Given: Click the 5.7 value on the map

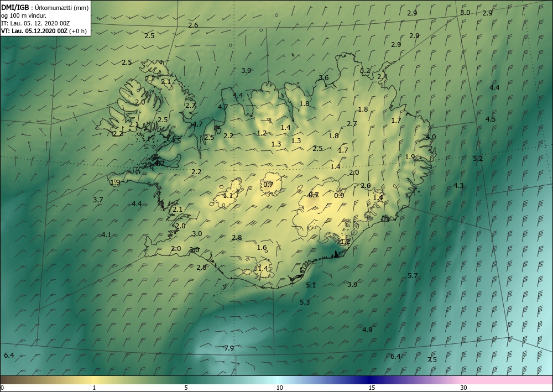Looking at the screenshot, I should pos(413,276).
